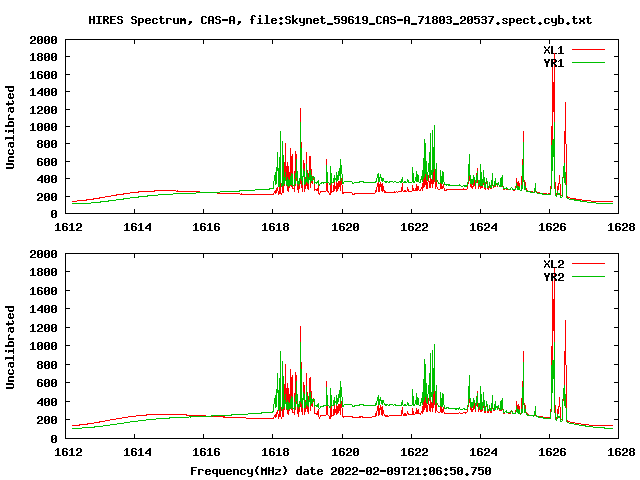The image size is (640, 480).
Task: Click the 1618 frequency tick under XL2/YR2 plot
Action: 276,452
